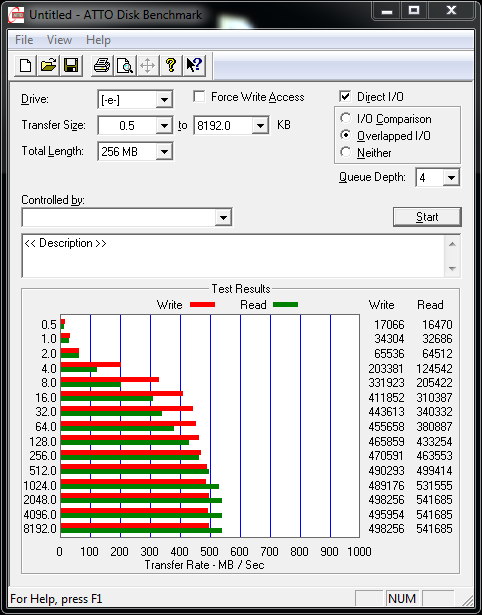Click the New document toolbar icon
Viewport: 482px width, 615px height.
(x=25, y=65)
